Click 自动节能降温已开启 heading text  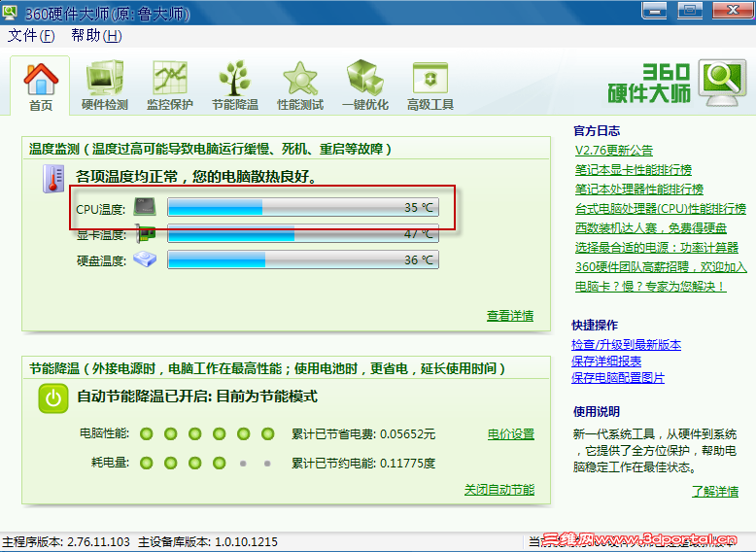click(197, 397)
